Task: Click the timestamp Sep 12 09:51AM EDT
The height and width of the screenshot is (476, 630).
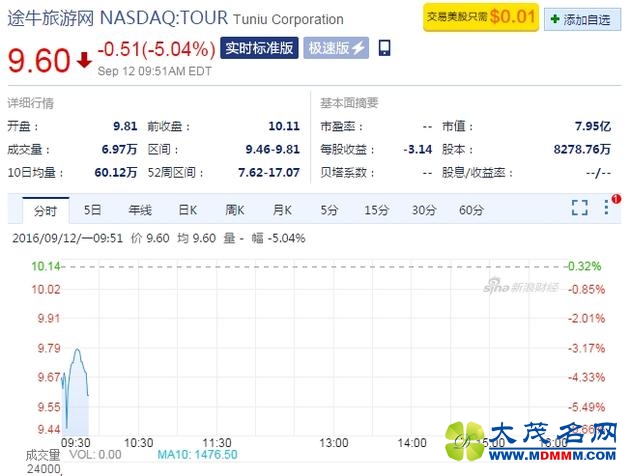Action: coord(155,71)
